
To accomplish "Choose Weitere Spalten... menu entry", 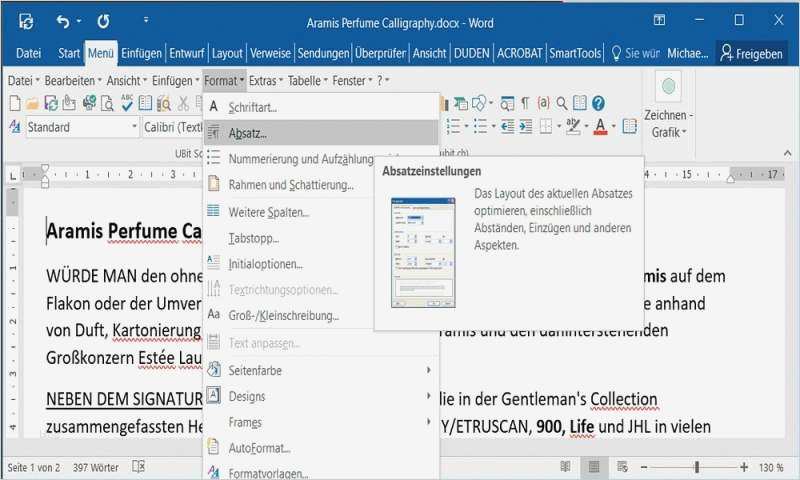I will (x=289, y=212).
